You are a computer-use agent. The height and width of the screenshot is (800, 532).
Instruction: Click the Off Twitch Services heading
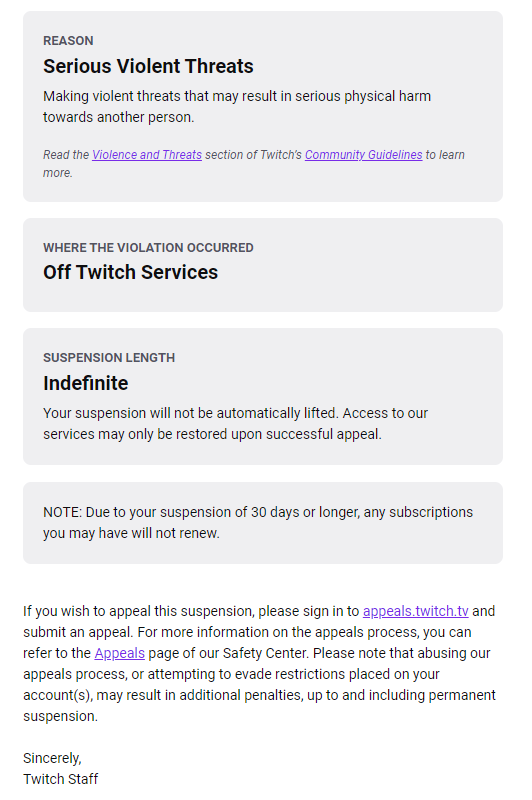coord(131,272)
